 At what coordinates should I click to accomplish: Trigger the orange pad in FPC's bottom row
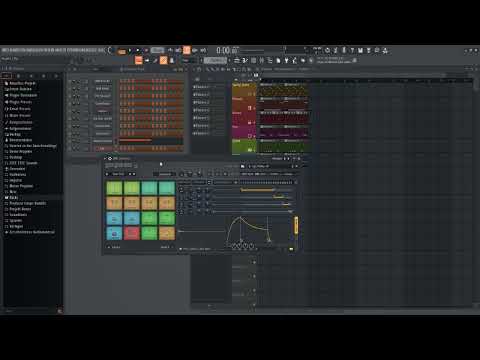(167, 233)
